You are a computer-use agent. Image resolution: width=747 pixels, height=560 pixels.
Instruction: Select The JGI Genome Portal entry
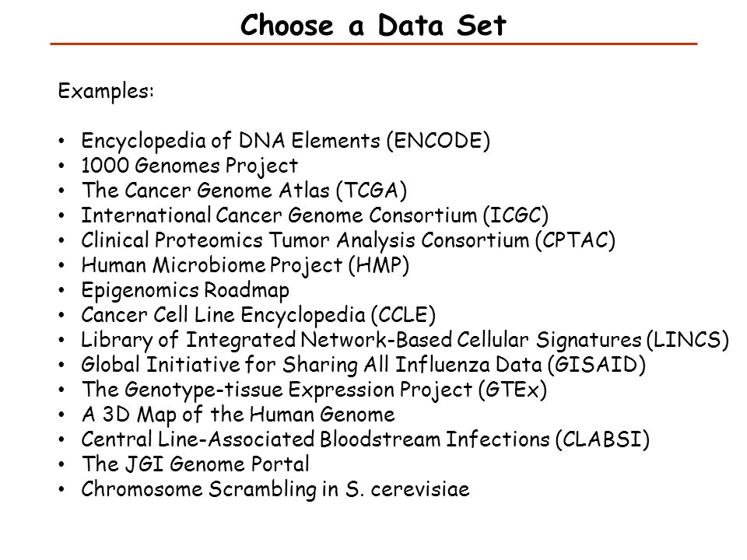pos(195,464)
